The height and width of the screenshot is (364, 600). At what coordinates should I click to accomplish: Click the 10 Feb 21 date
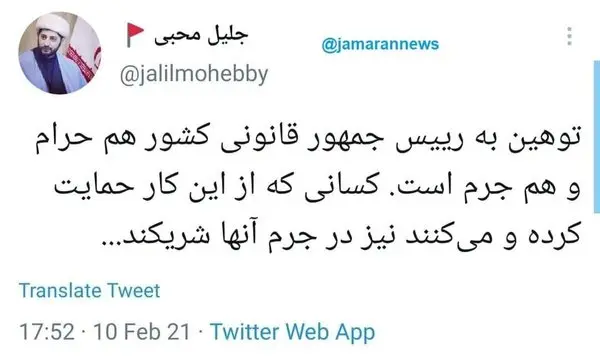pos(142,332)
